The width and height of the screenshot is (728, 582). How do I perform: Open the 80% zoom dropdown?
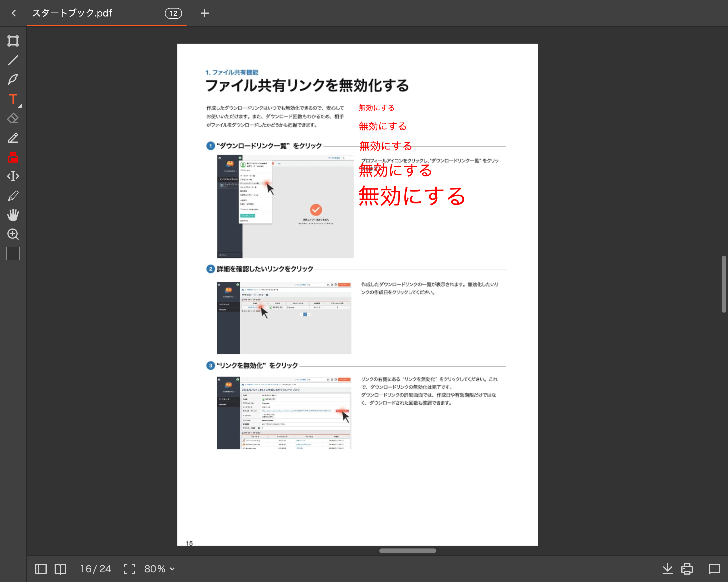(x=159, y=569)
